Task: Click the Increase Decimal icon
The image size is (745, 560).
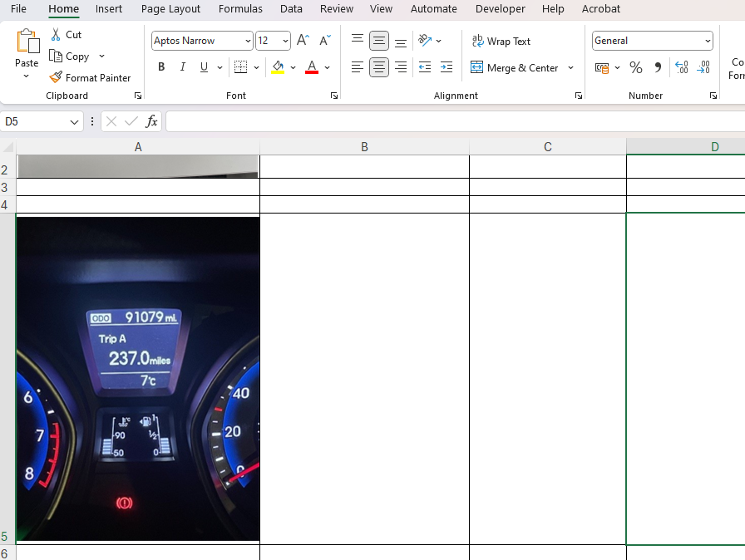Action: pos(682,67)
